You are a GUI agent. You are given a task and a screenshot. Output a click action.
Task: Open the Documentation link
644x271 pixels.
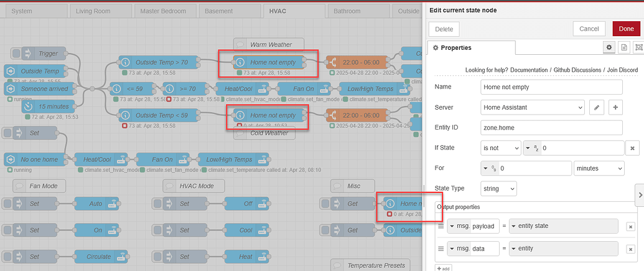click(530, 70)
